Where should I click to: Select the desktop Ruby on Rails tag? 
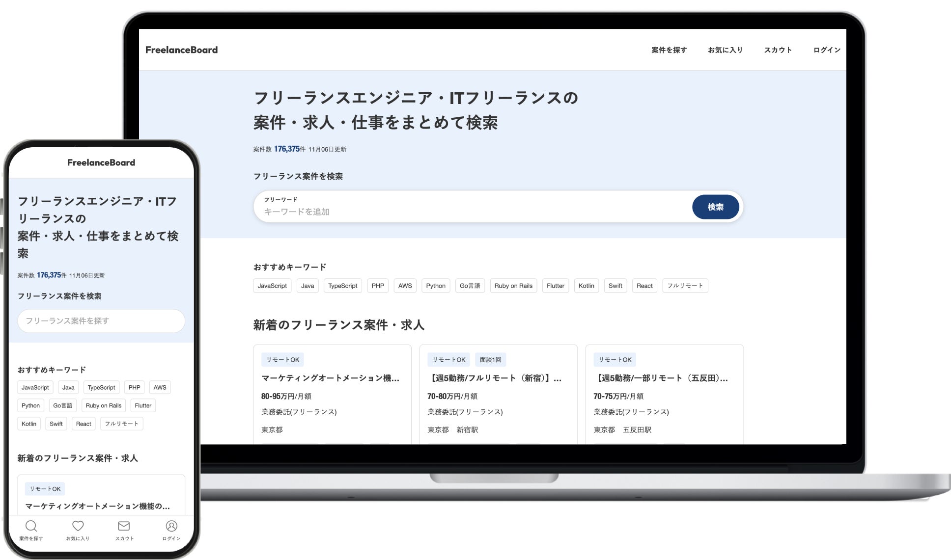513,286
